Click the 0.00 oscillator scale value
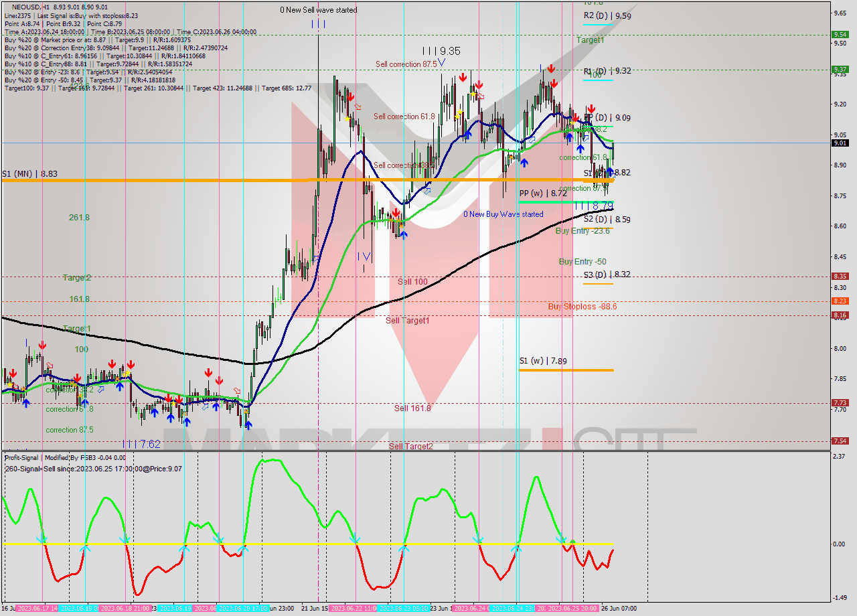Viewport: 857px width, 616px height. click(840, 544)
